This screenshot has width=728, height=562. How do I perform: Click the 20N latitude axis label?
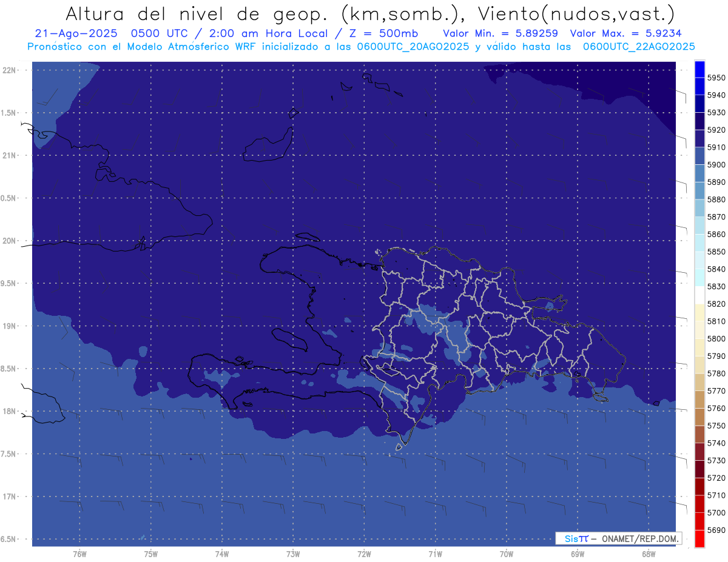coord(10,241)
